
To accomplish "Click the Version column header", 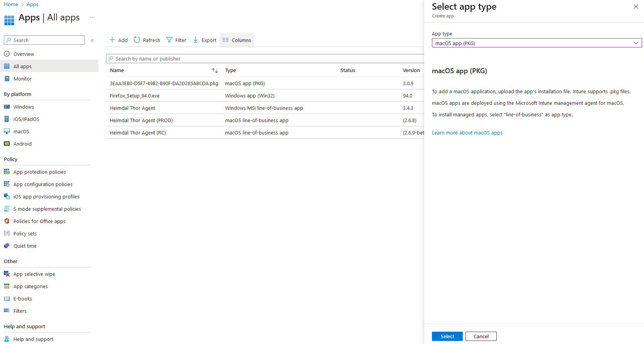I will click(x=411, y=70).
